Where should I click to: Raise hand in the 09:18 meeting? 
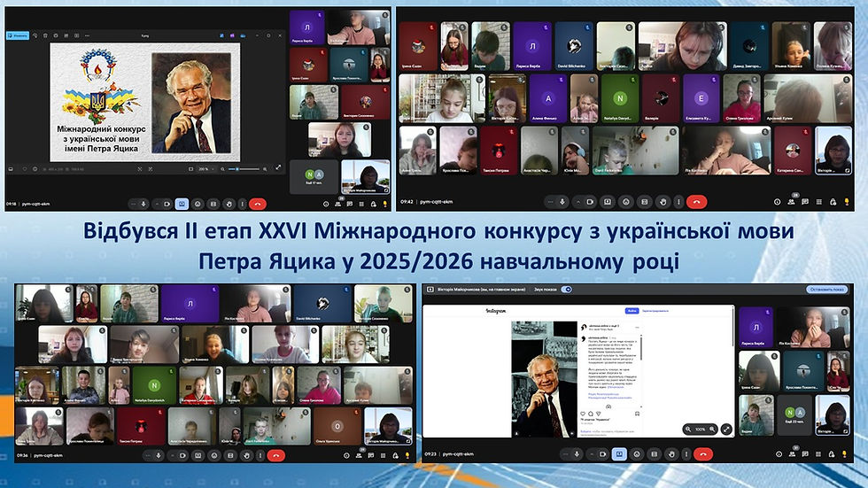(x=229, y=204)
